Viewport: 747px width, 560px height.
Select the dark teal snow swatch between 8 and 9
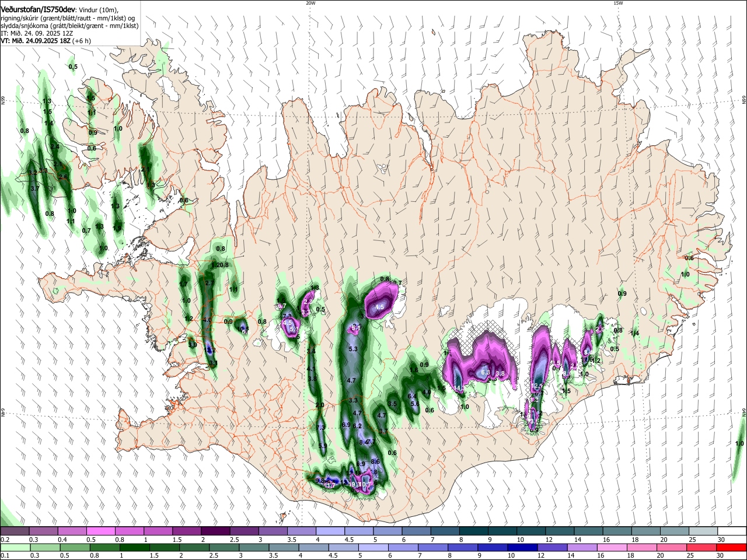[474, 531]
